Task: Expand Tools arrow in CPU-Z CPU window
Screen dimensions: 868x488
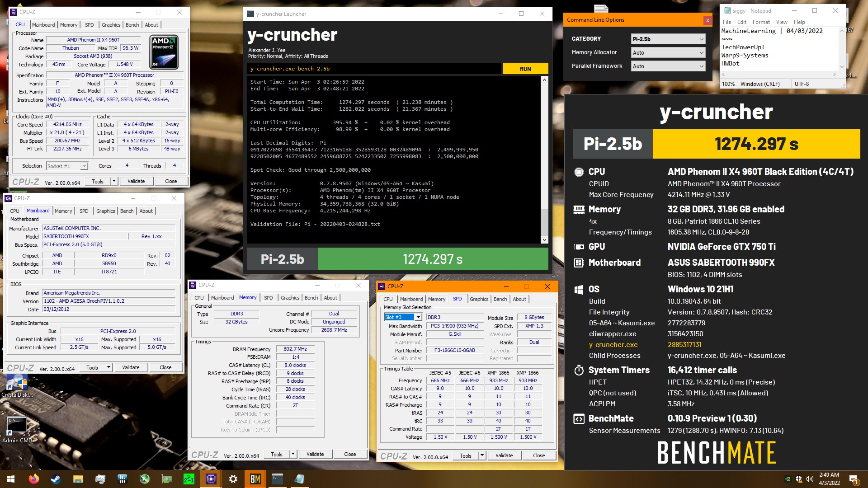Action: pos(114,181)
